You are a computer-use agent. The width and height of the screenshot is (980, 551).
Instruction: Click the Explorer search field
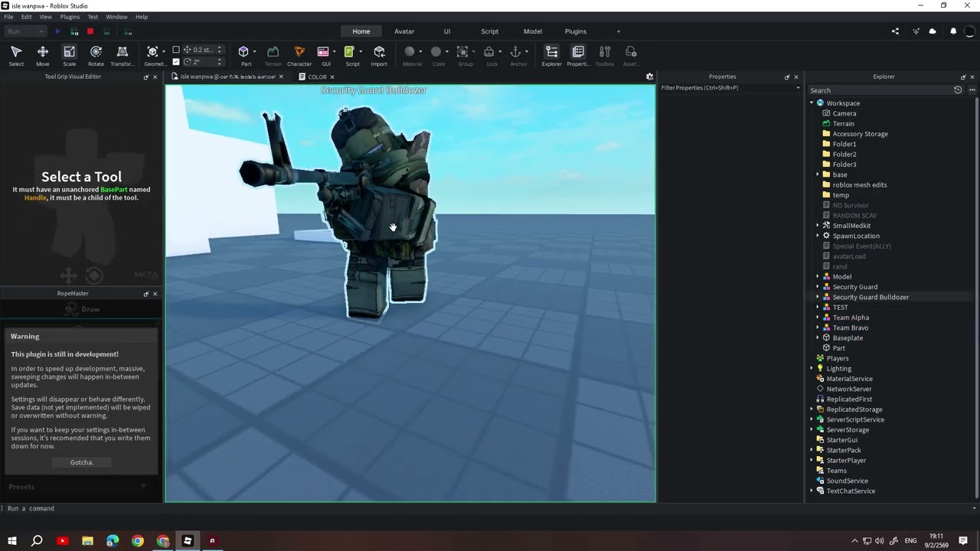pyautogui.click(x=880, y=90)
